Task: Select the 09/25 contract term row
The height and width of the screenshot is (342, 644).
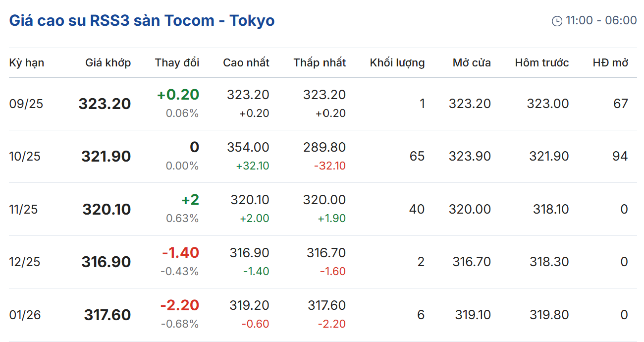Action: [x=26, y=104]
